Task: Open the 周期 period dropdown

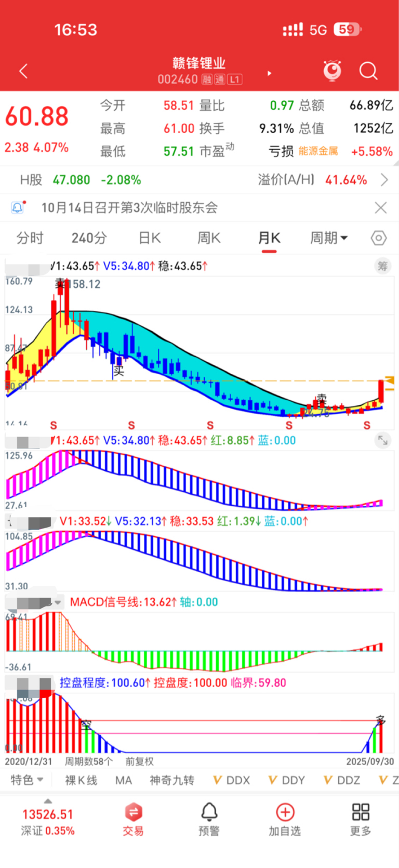Action: click(329, 238)
